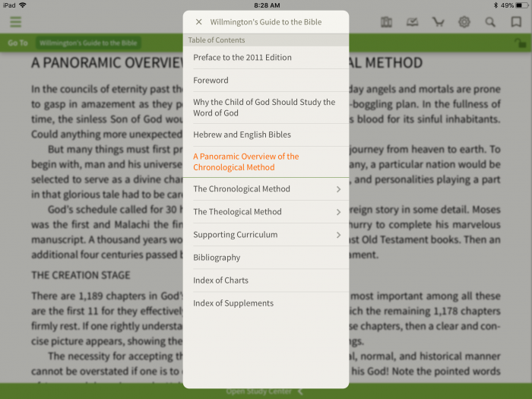
Task: Tap the bookmark icon
Action: (516, 22)
